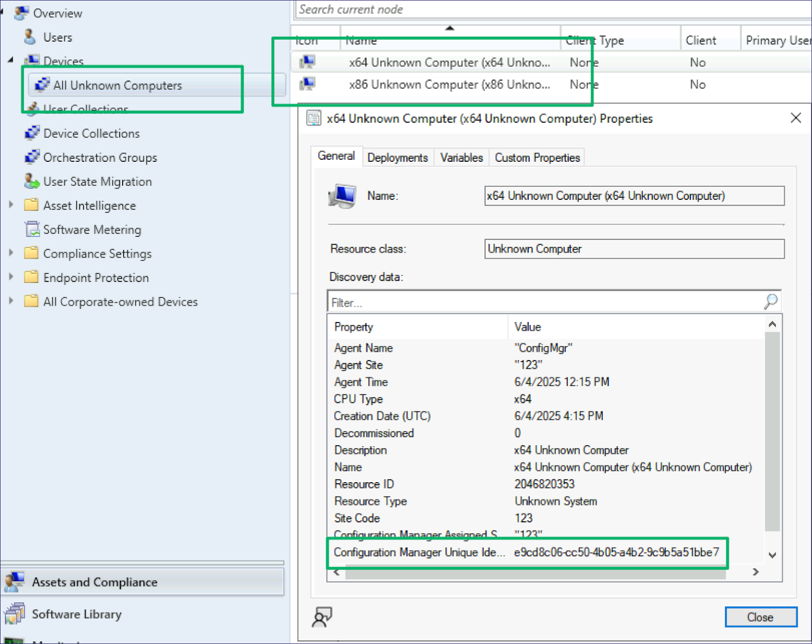Switch to the Deployments tab
The height and width of the screenshot is (644, 812).
click(x=397, y=158)
